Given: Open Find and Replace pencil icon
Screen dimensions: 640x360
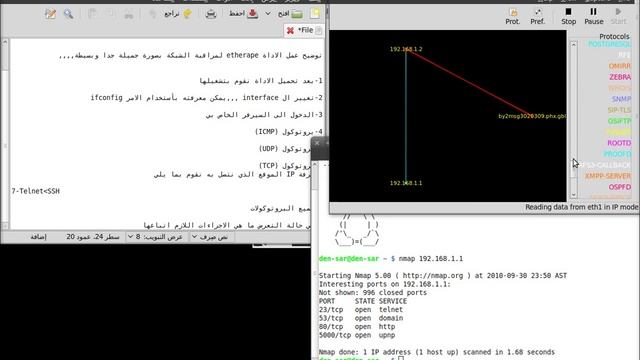Looking at the screenshot, I should [50, 14].
